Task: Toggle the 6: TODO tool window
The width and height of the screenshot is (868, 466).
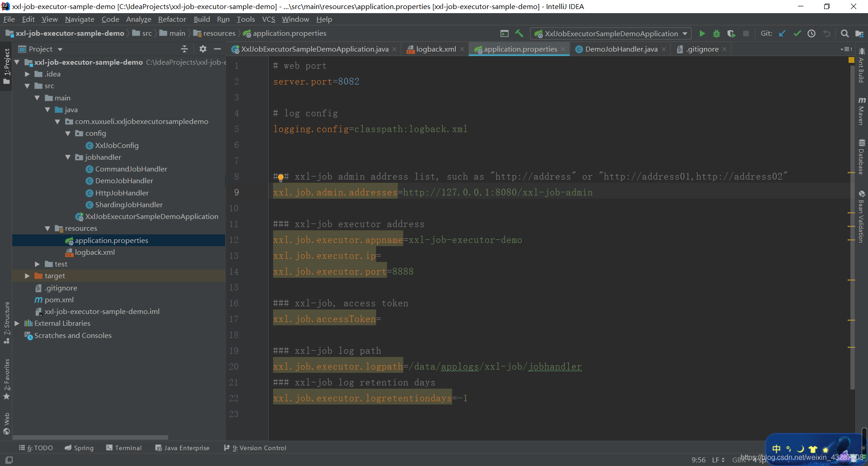Action: click(36, 448)
